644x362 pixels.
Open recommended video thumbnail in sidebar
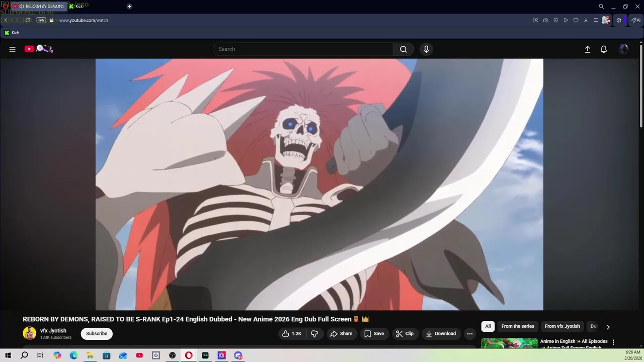(510, 344)
